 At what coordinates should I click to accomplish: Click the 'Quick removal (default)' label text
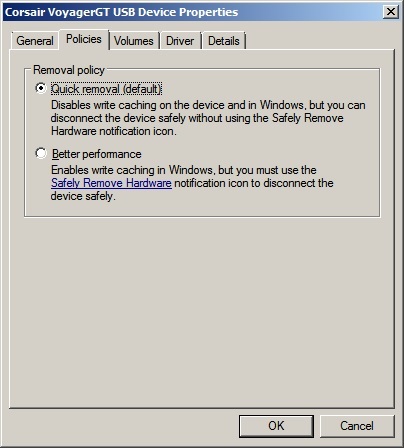click(x=106, y=89)
